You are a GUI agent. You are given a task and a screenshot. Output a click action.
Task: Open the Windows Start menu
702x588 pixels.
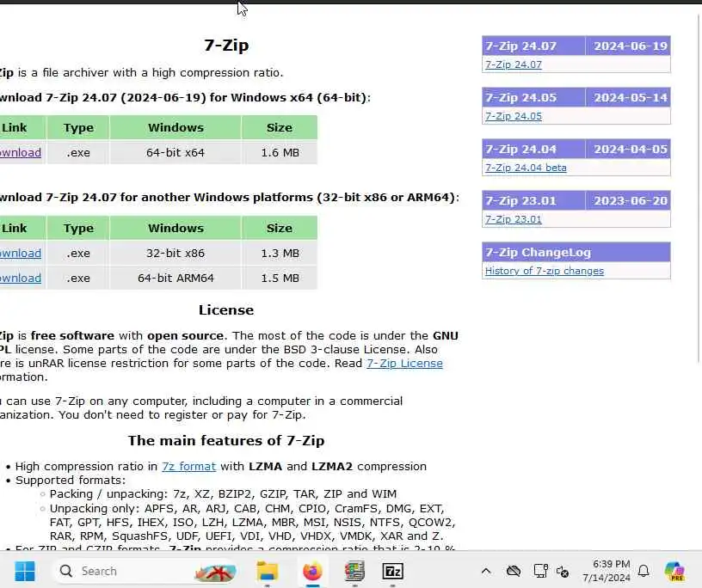[x=25, y=571]
